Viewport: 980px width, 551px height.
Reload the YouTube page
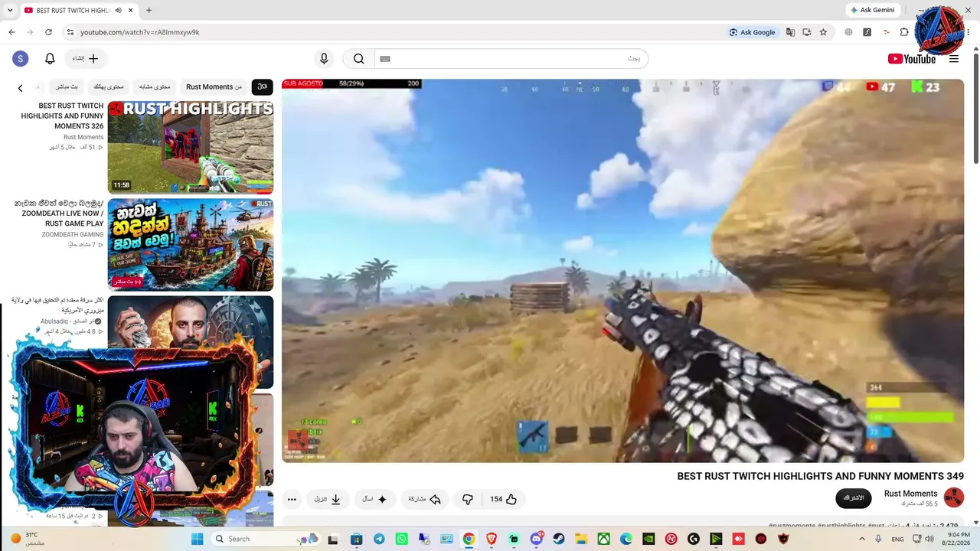48,32
